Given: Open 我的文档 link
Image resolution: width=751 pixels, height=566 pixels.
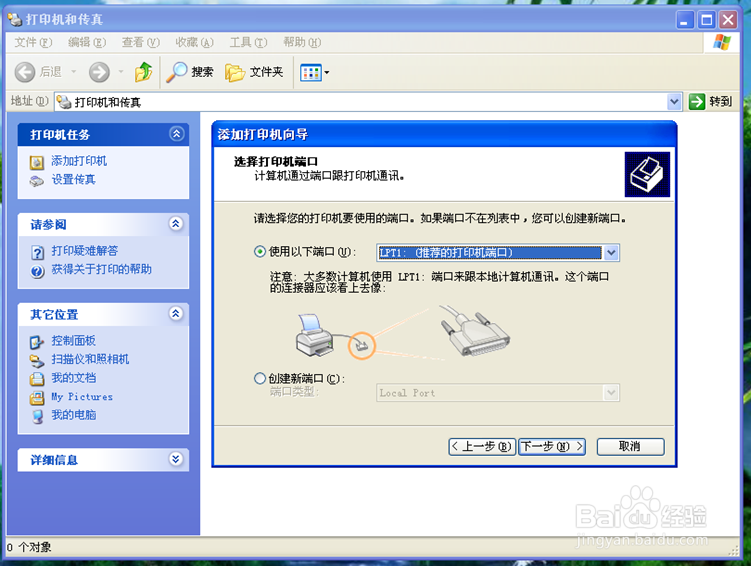Looking at the screenshot, I should coord(73,378).
